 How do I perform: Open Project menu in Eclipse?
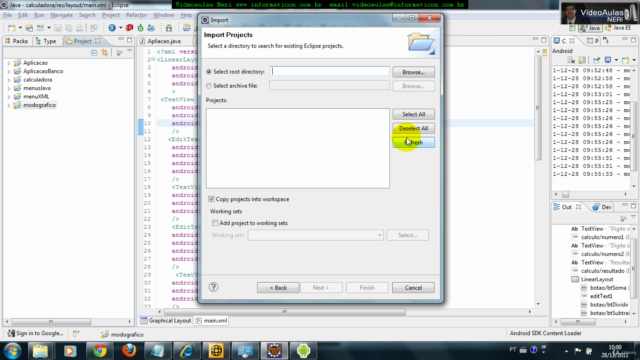pyautogui.click(x=111, y=15)
